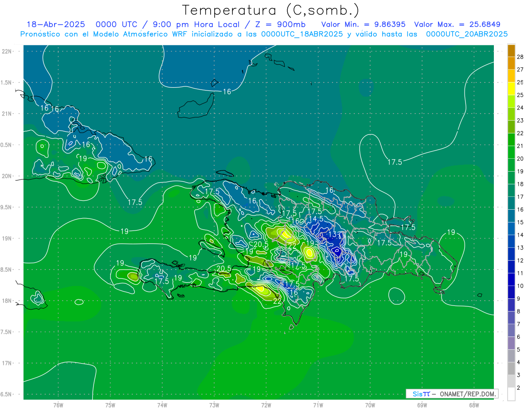
Task: Click the '17N' latitude label
Action: point(7,363)
